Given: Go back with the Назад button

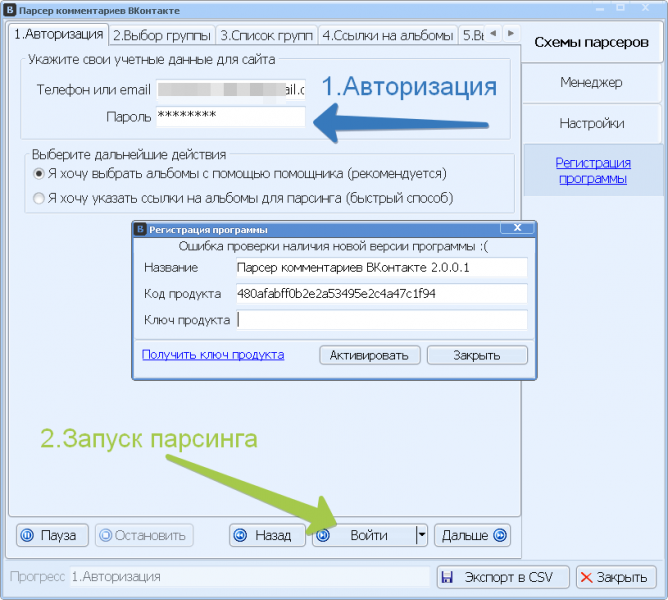Looking at the screenshot, I should 268,535.
